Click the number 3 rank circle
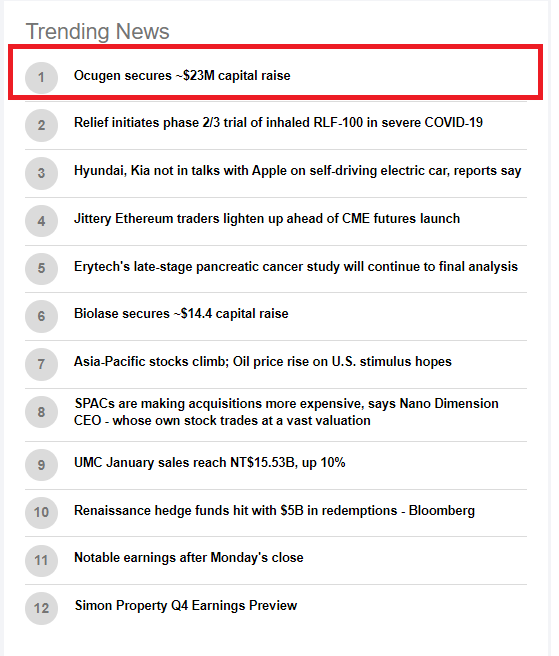The width and height of the screenshot is (559, 656). tap(41, 173)
